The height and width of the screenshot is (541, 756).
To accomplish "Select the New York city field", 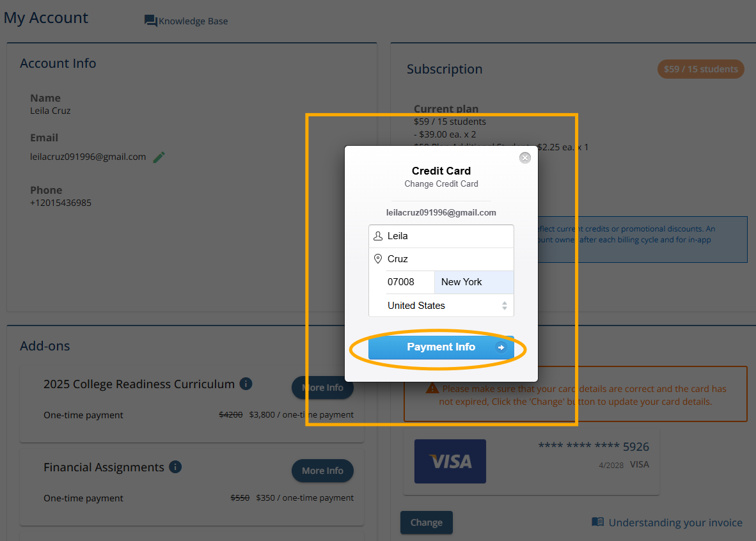I will click(x=474, y=282).
